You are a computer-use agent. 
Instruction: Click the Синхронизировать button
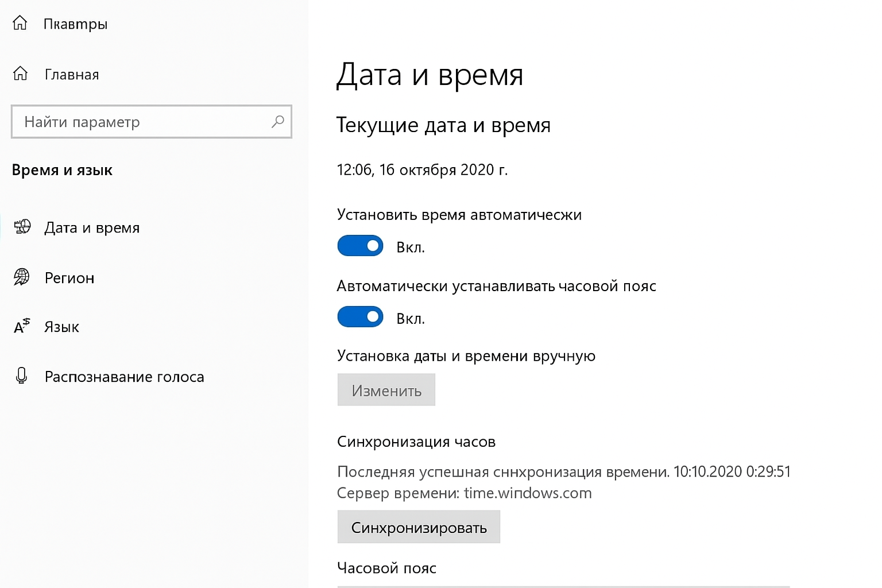tap(418, 527)
